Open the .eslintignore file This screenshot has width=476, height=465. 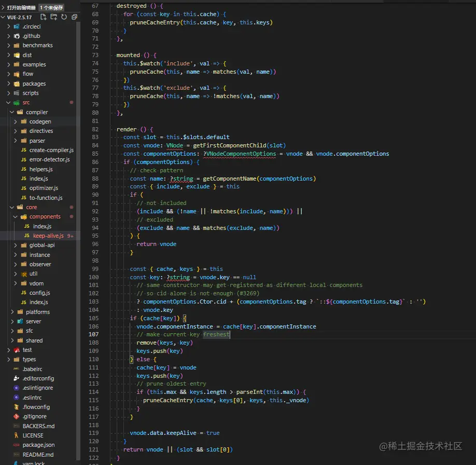pyautogui.click(x=38, y=388)
